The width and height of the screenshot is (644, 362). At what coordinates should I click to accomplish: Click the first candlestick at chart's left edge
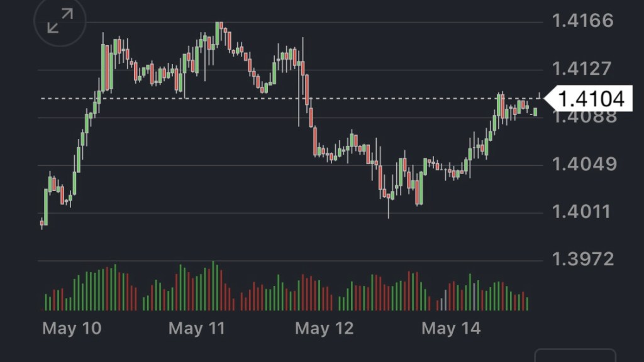click(42, 222)
